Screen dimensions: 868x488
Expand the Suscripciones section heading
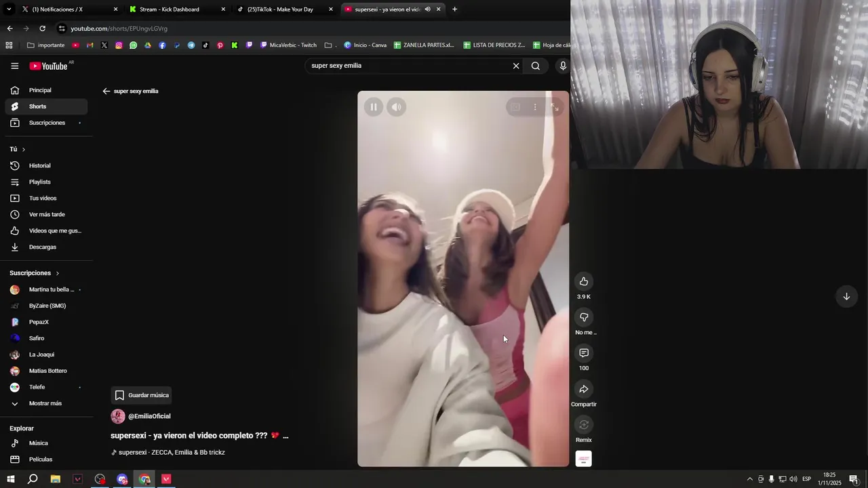(x=35, y=273)
